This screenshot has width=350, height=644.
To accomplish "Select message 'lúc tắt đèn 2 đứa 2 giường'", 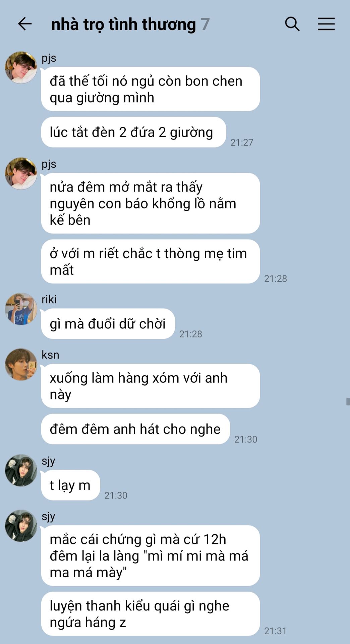I will (133, 132).
